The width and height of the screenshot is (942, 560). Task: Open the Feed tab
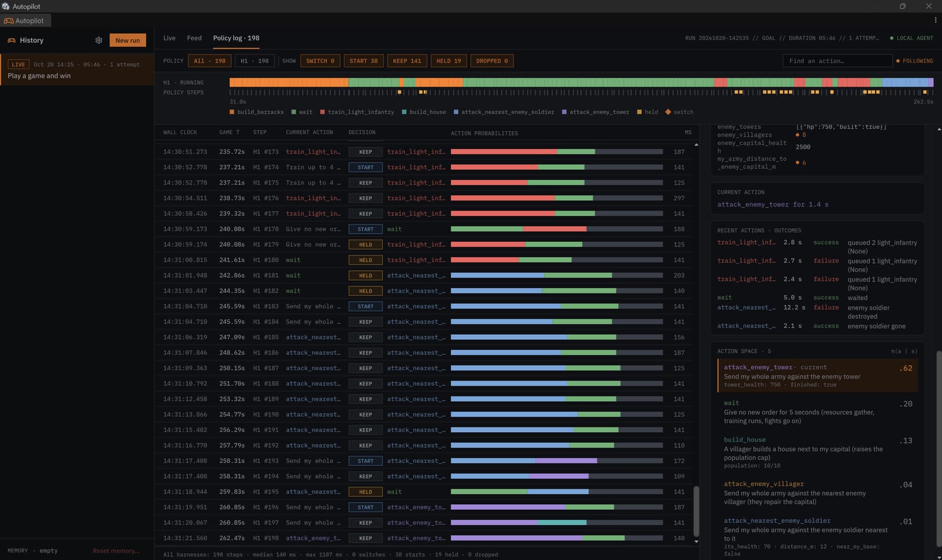point(194,38)
